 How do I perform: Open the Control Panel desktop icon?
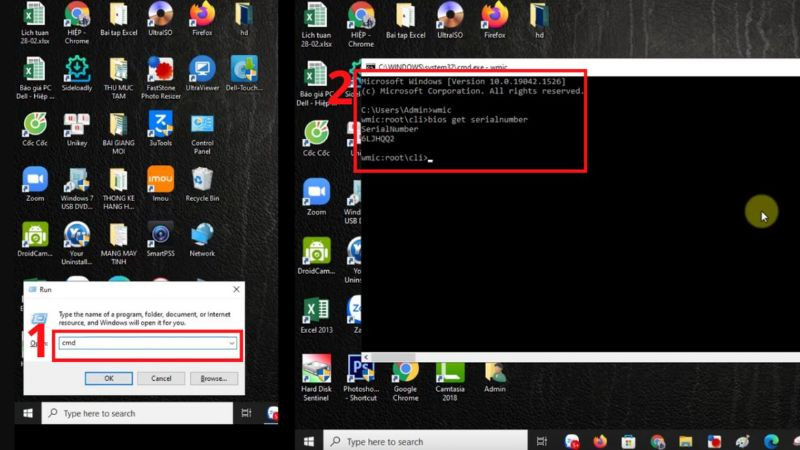click(202, 125)
